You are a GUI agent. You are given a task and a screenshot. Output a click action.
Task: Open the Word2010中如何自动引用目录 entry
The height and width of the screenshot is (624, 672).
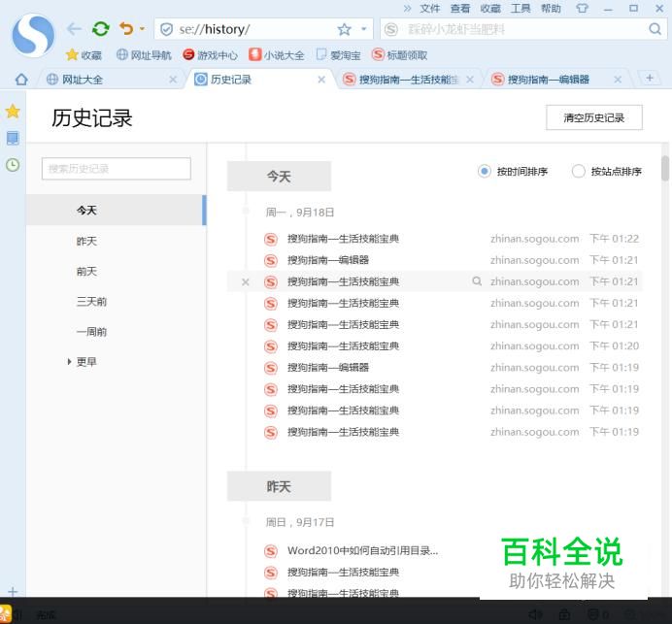click(x=362, y=550)
